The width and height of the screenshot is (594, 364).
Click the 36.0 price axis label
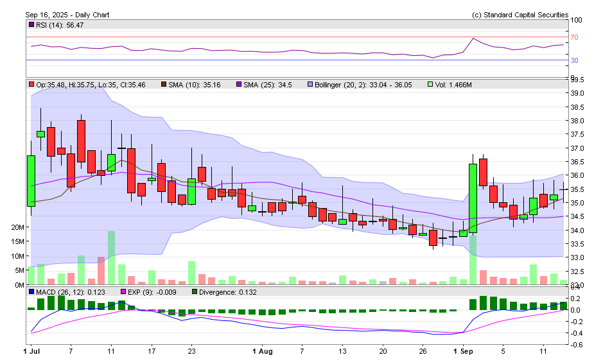click(x=577, y=175)
